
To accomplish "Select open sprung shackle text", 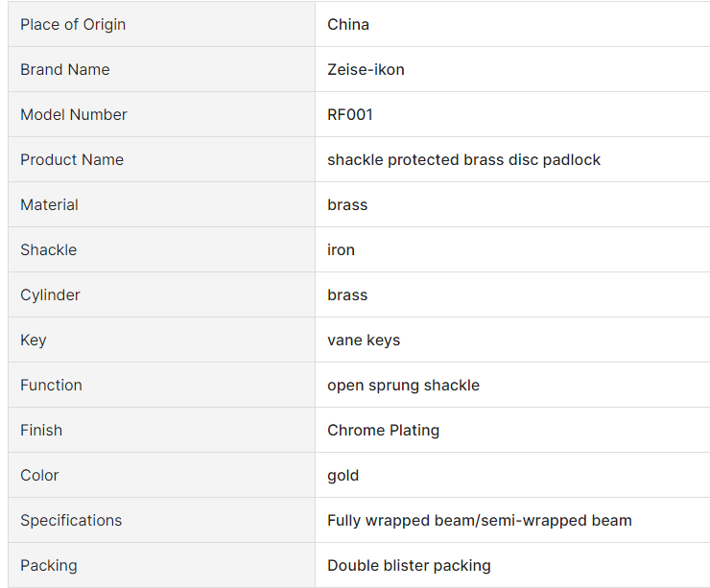I will 403,386.
